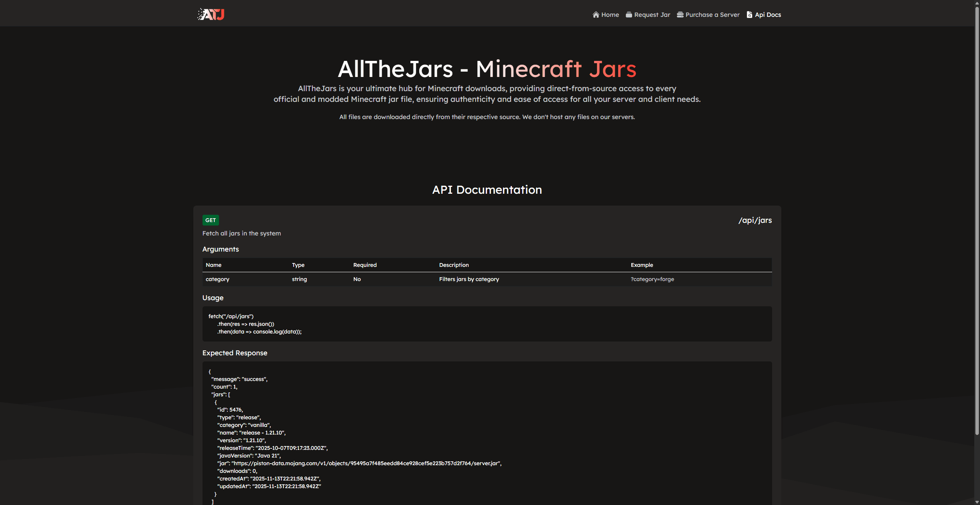Screen dimensions: 980x505
Task: Click the "type": "release" line
Action: point(239,417)
